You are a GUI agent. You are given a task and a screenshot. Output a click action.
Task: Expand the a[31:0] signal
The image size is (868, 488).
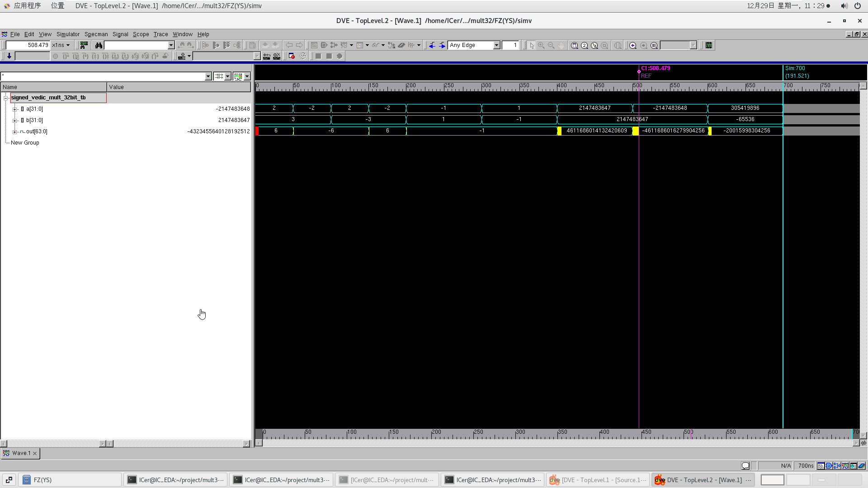click(x=15, y=108)
